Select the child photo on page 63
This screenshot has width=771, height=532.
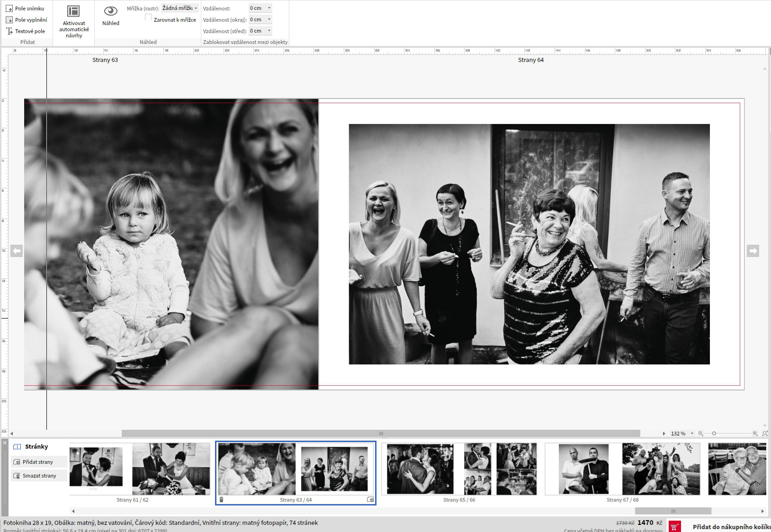pos(171,244)
